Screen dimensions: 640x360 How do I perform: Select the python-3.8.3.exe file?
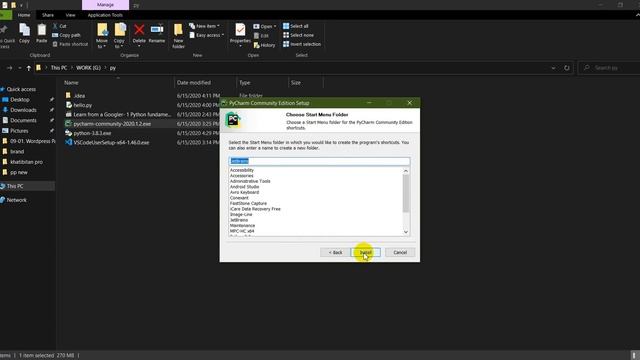(92, 133)
